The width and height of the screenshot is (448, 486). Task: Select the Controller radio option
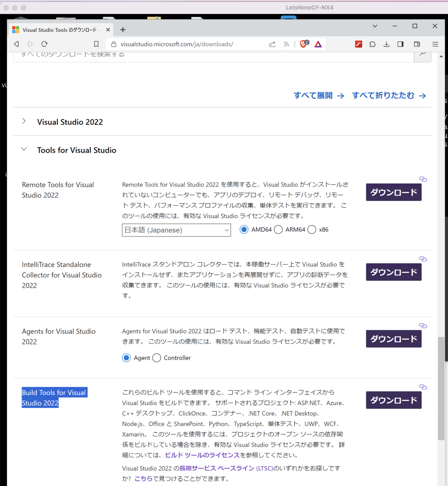pos(157,358)
